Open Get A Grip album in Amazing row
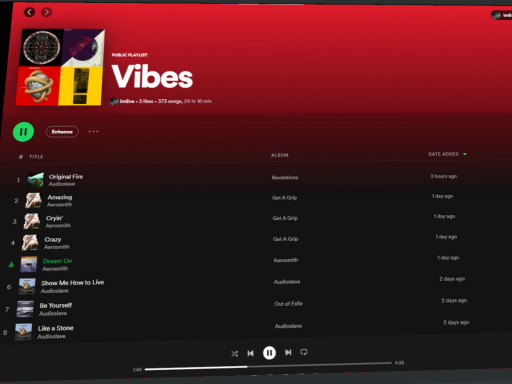Screen dimensions: 512x384 click(284, 198)
